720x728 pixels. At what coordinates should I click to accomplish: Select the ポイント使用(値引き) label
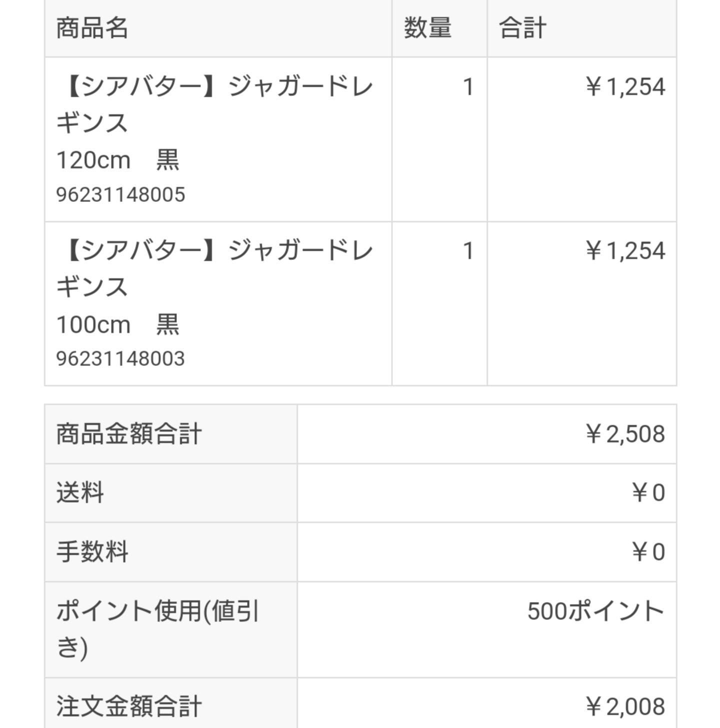pyautogui.click(x=157, y=629)
